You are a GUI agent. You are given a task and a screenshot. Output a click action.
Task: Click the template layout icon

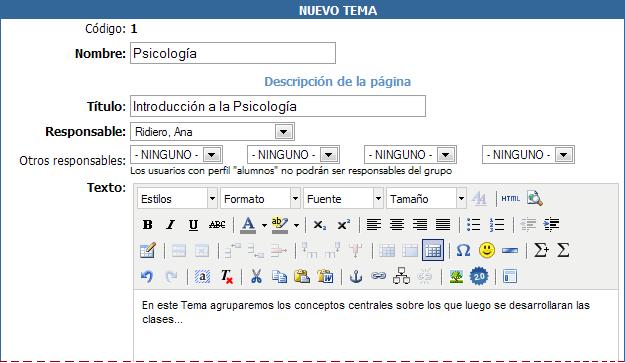coord(510,277)
